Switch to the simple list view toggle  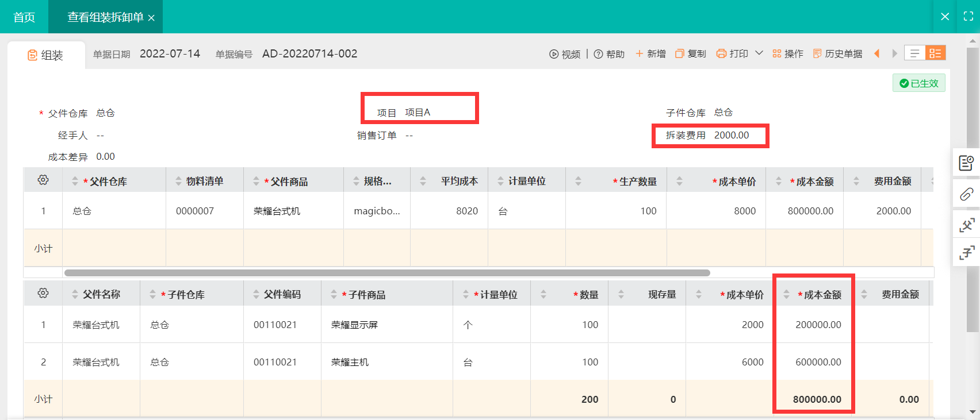point(914,53)
